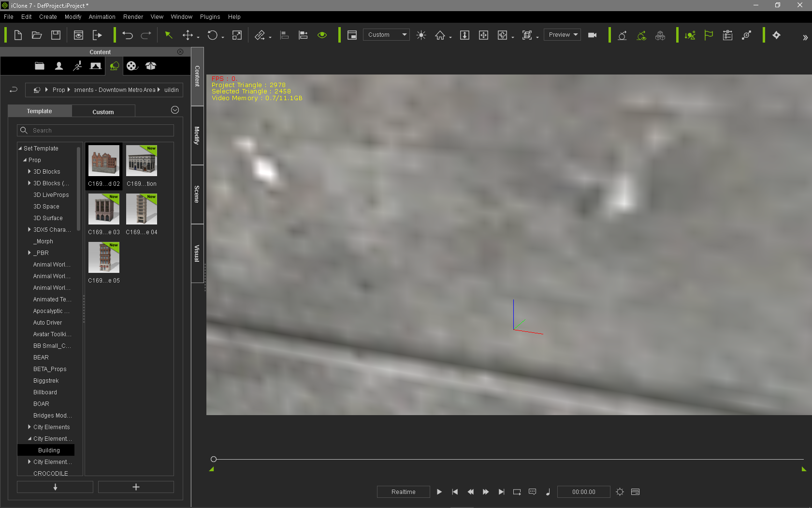This screenshot has width=812, height=508.
Task: Open the Visual side tab
Action: coord(197,253)
